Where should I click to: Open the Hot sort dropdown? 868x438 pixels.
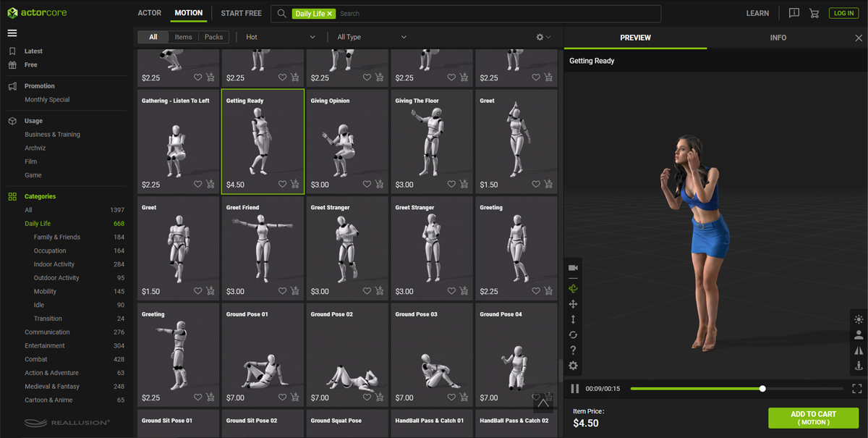[281, 37]
